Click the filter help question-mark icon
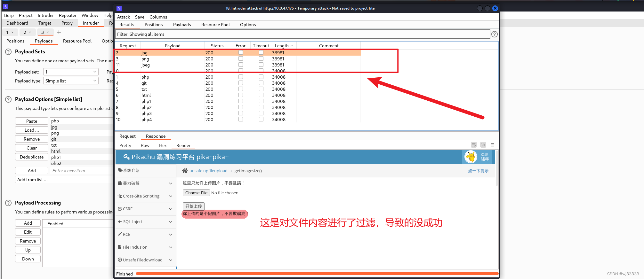The width and height of the screenshot is (644, 279). (x=495, y=34)
